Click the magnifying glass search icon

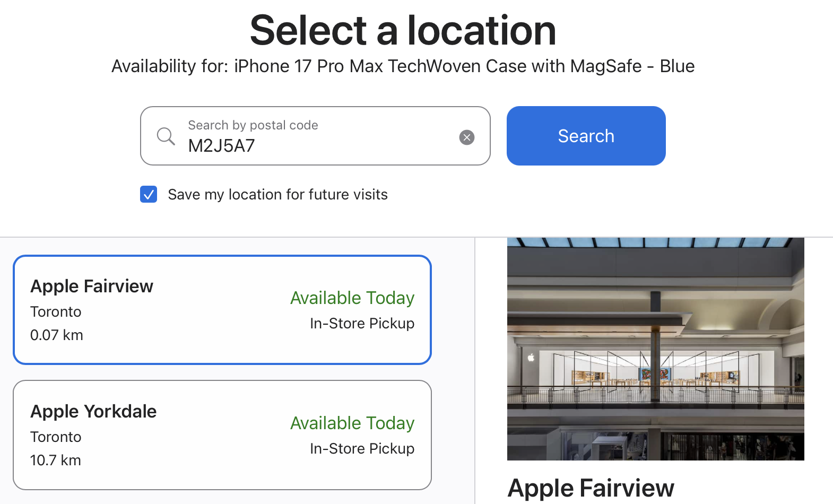pos(166,136)
